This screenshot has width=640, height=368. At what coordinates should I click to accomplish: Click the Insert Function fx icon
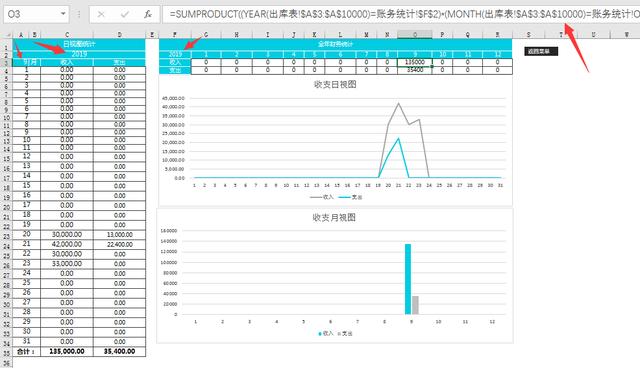point(148,14)
